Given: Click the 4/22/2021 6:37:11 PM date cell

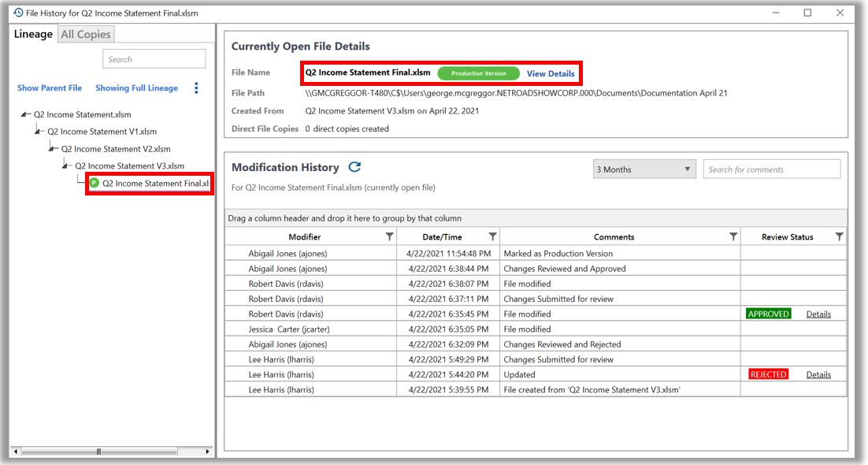Looking at the screenshot, I should (448, 299).
